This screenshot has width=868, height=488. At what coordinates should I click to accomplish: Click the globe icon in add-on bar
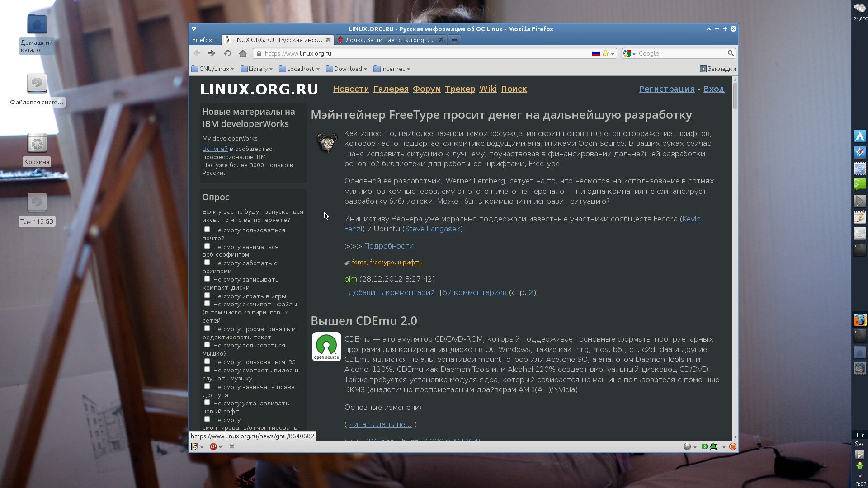(687, 446)
